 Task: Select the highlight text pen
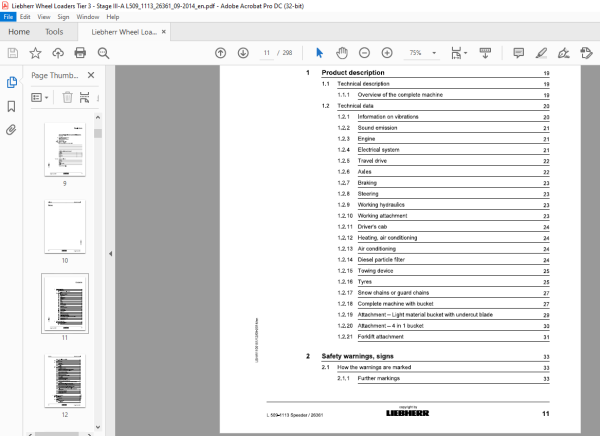541,53
